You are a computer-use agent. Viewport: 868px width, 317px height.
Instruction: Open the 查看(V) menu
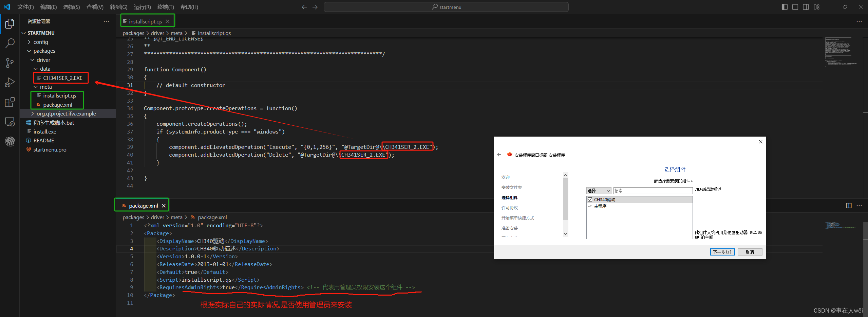(95, 7)
